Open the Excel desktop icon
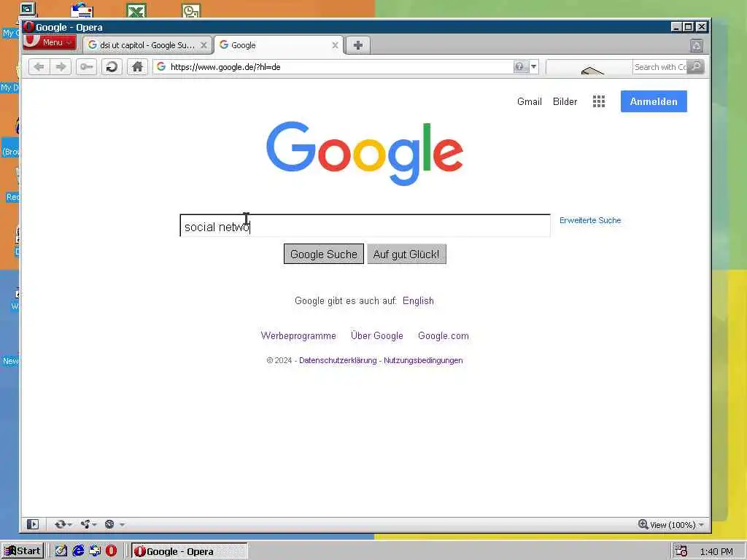The height and width of the screenshot is (560, 747). [x=136, y=10]
